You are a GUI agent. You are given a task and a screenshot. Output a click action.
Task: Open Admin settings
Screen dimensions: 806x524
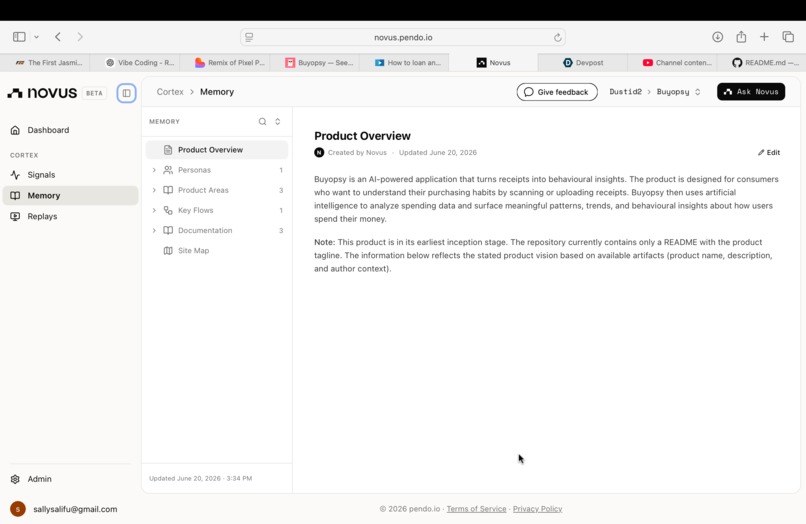tap(70, 479)
